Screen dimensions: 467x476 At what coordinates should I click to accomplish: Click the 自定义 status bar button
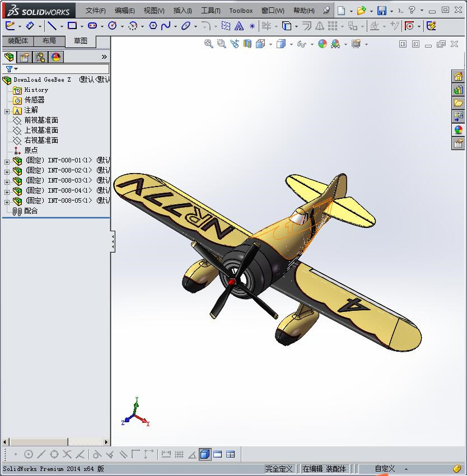click(x=385, y=469)
